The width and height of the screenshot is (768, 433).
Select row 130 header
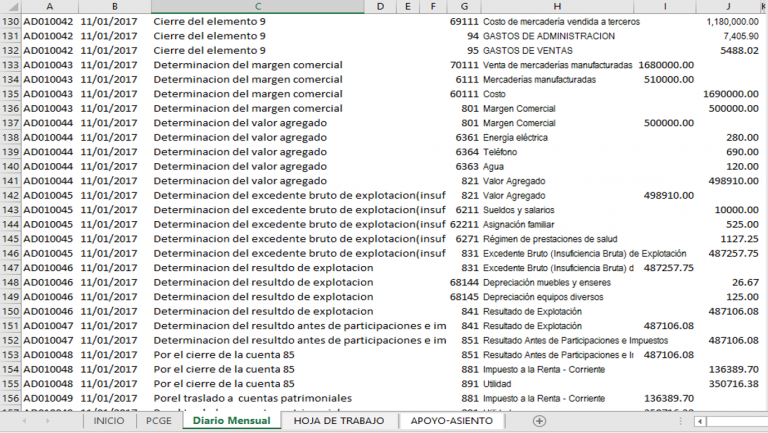click(11, 22)
